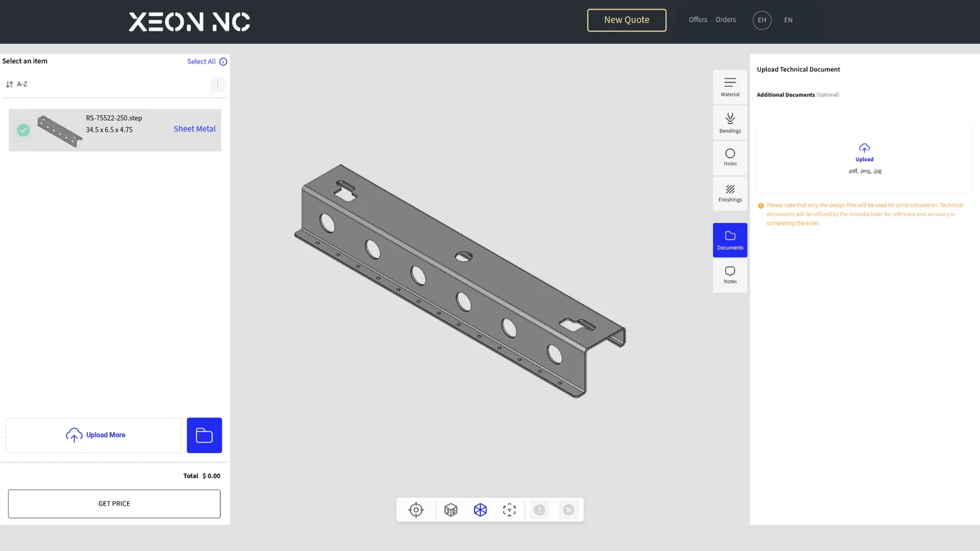Open the Notes panel
980x551 pixels.
(x=730, y=275)
